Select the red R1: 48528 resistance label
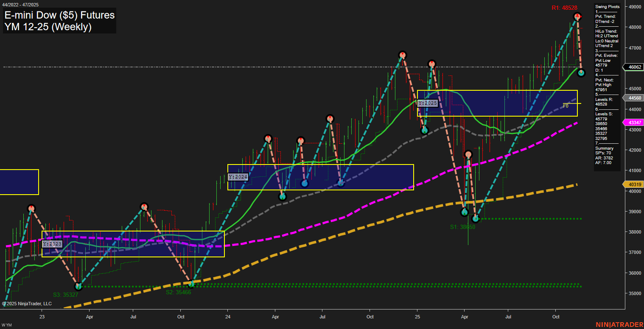The width and height of the screenshot is (644, 329). tap(564, 8)
